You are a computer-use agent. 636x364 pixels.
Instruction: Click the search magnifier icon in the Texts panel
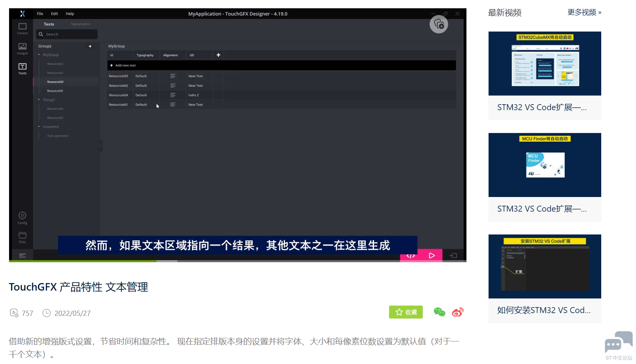41,34
